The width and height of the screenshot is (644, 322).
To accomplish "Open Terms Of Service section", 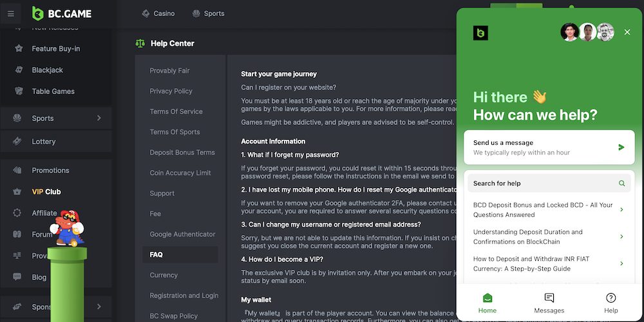I will point(176,111).
